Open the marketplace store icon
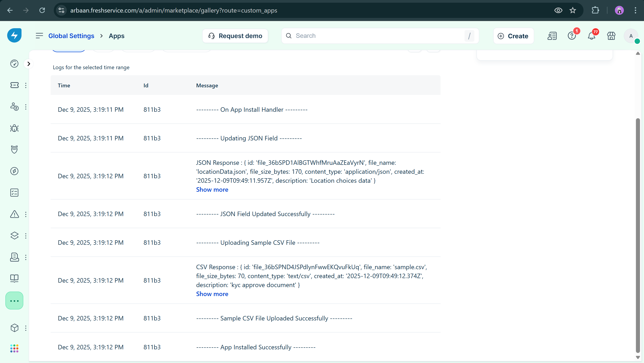This screenshot has height=363, width=644. coord(611,36)
